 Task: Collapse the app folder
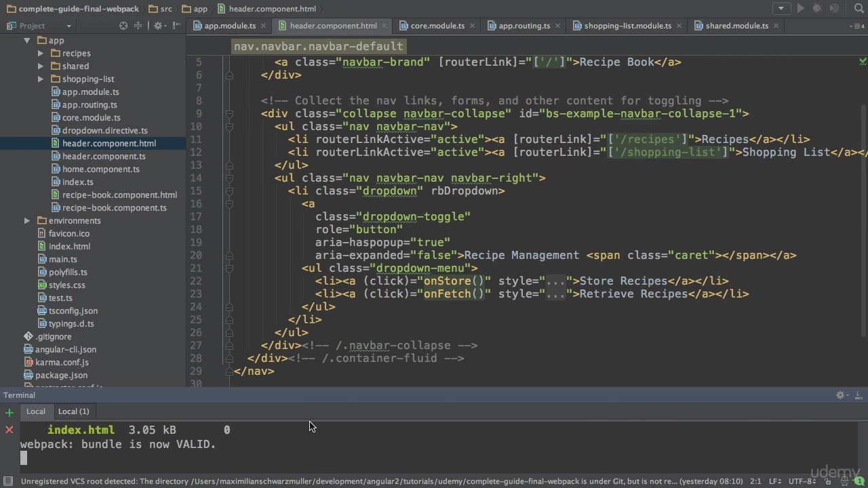click(27, 41)
